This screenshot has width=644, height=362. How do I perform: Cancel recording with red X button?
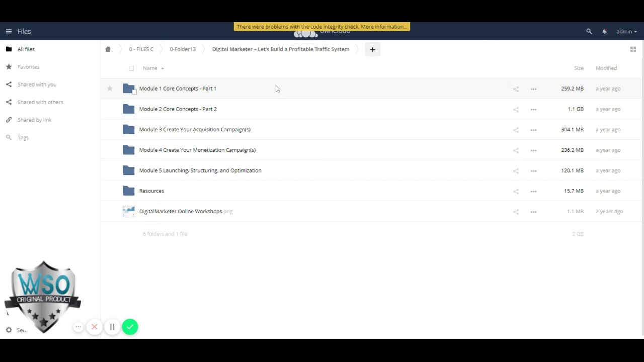tap(94, 327)
